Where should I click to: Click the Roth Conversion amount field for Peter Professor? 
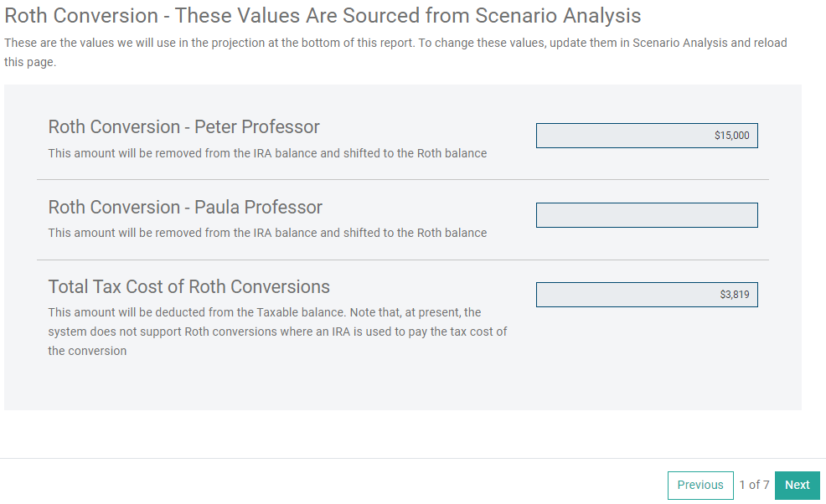(x=646, y=135)
